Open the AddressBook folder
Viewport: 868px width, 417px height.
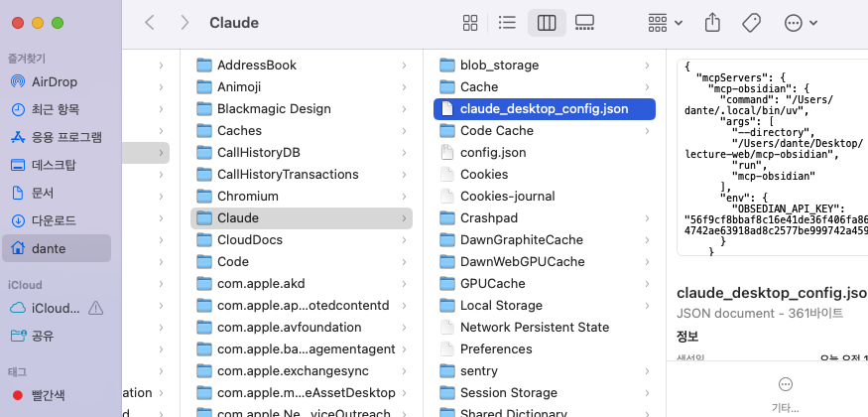coord(302,66)
